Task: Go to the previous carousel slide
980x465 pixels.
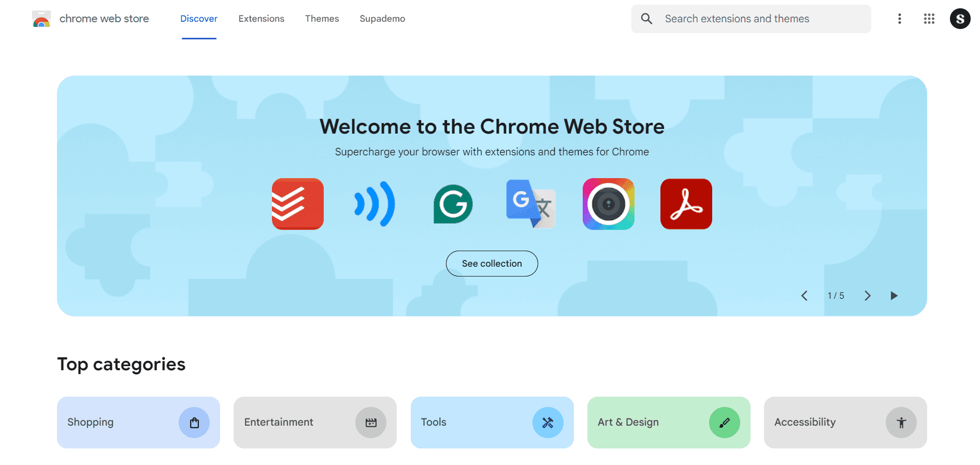Action: click(x=804, y=296)
